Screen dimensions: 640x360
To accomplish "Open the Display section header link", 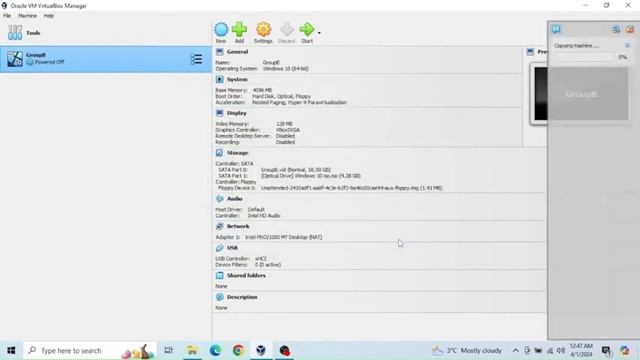I will point(237,113).
